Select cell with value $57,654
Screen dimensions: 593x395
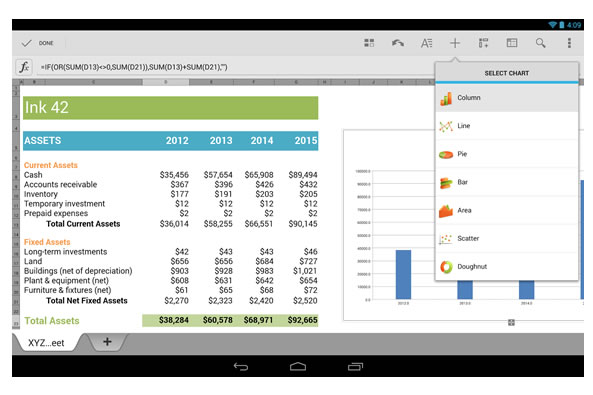(218, 175)
